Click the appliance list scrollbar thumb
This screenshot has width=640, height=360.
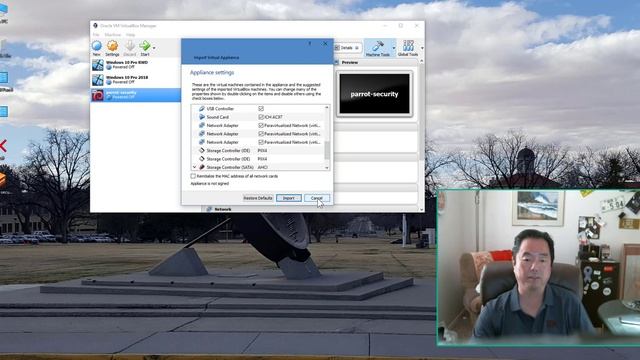click(327, 150)
